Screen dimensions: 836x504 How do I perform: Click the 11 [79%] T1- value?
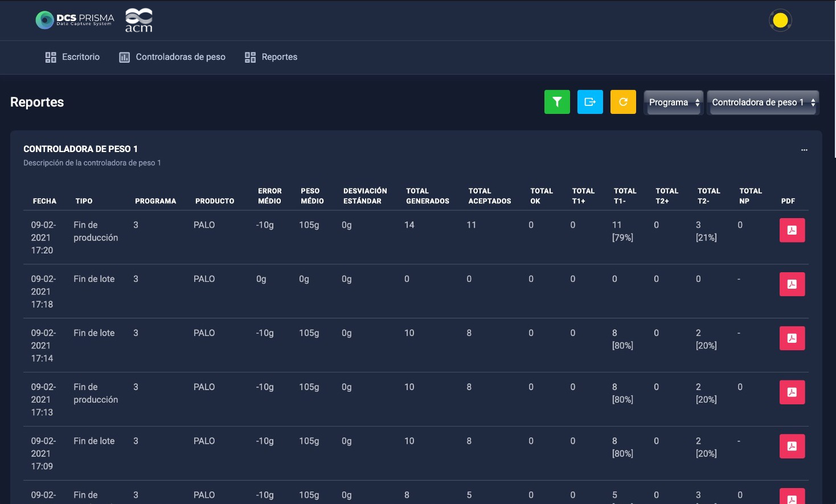[x=622, y=231]
